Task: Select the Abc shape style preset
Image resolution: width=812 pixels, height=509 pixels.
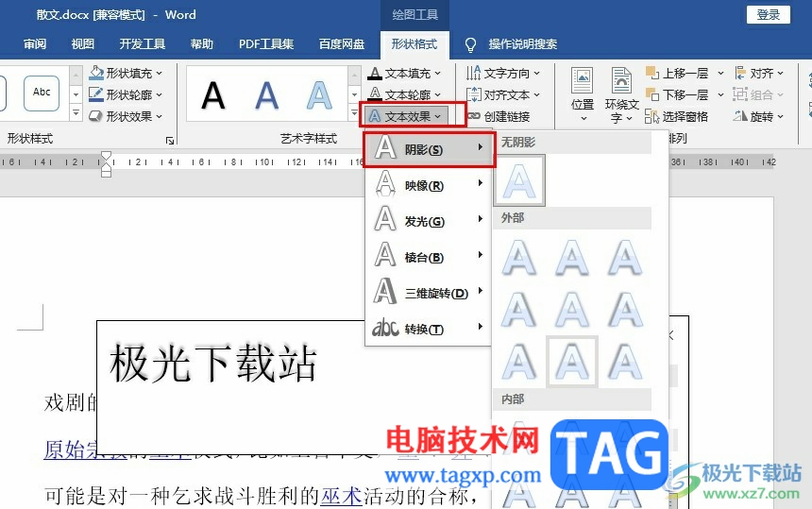Action: coord(42,93)
